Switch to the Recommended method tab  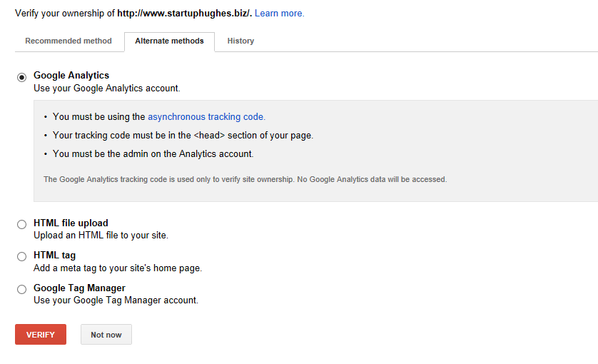coord(69,41)
